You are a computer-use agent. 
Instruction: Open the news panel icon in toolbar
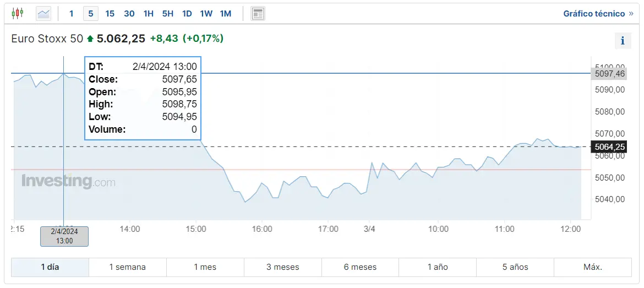point(258,13)
